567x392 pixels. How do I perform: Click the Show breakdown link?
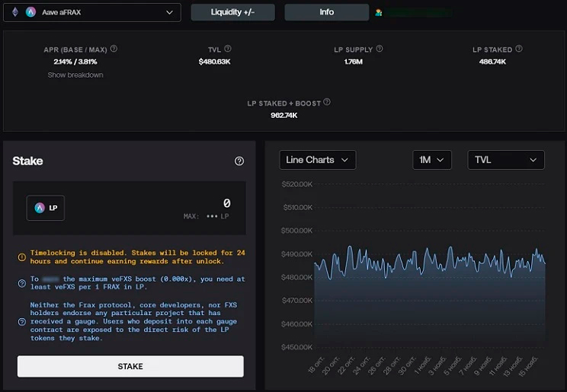click(x=75, y=75)
